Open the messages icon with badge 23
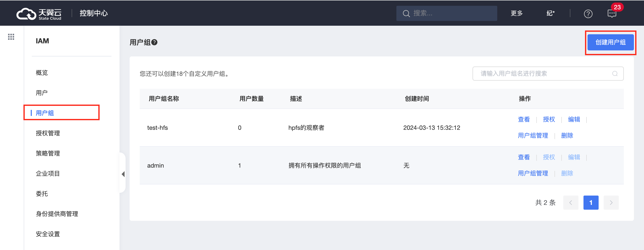The image size is (644, 250). click(x=612, y=13)
